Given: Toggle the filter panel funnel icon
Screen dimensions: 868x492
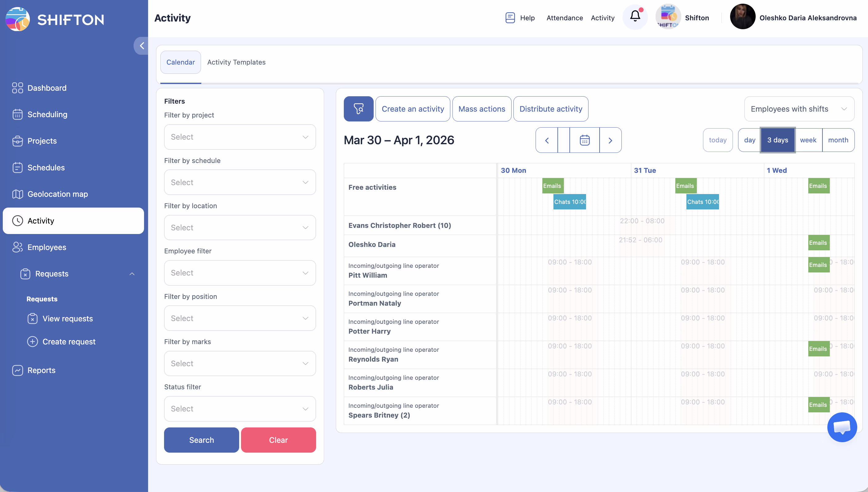Looking at the screenshot, I should [358, 109].
